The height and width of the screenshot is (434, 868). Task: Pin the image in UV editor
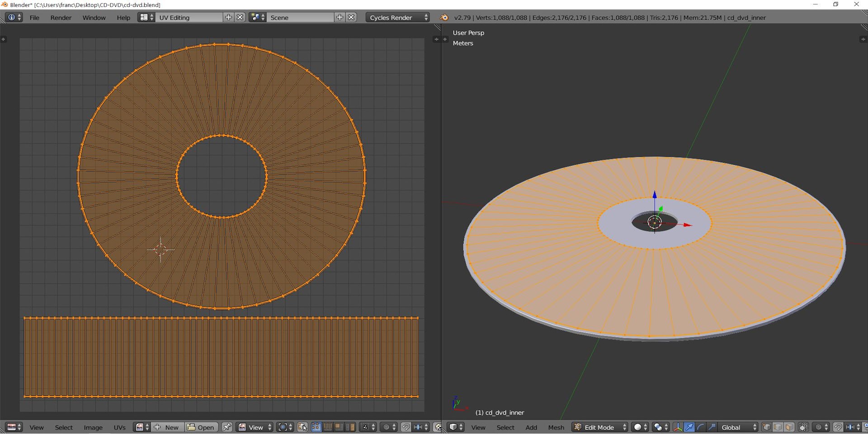point(227,427)
